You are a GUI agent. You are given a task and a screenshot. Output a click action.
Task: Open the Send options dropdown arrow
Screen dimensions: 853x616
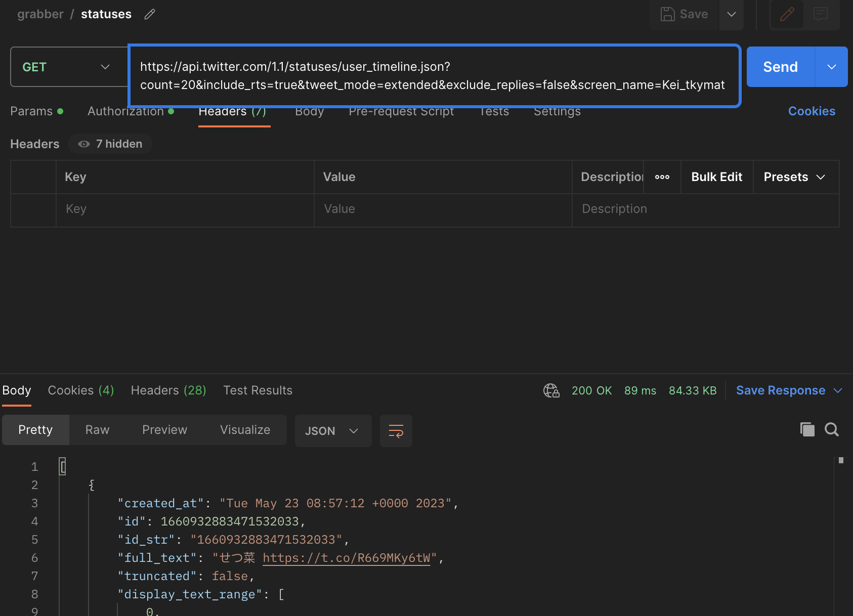point(832,67)
